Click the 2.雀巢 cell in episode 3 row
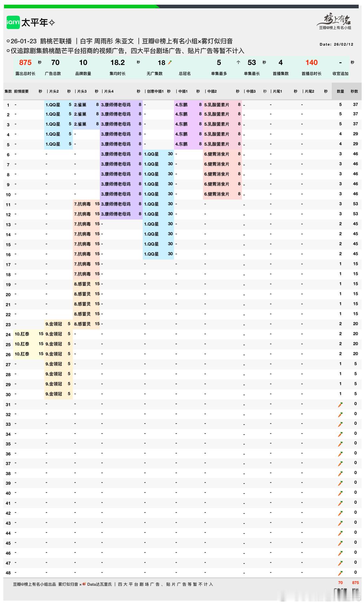This screenshot has width=364, height=605. tap(80, 124)
